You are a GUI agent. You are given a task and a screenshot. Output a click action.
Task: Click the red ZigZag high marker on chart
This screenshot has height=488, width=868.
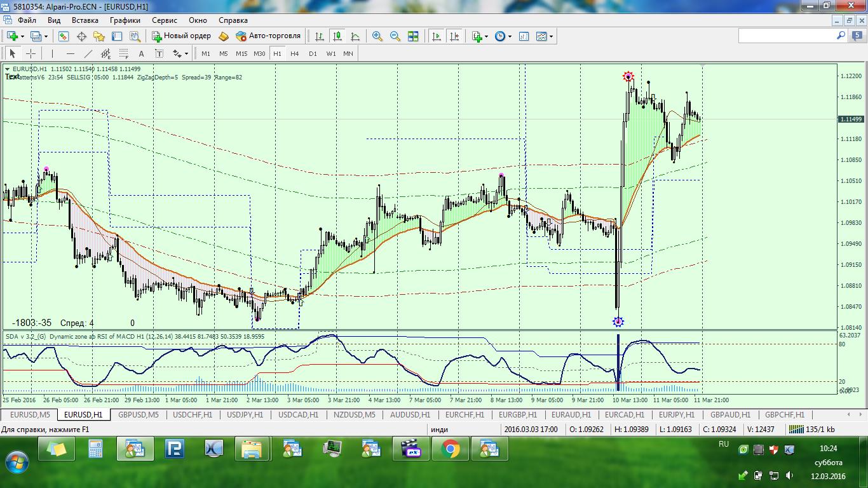[x=628, y=77]
